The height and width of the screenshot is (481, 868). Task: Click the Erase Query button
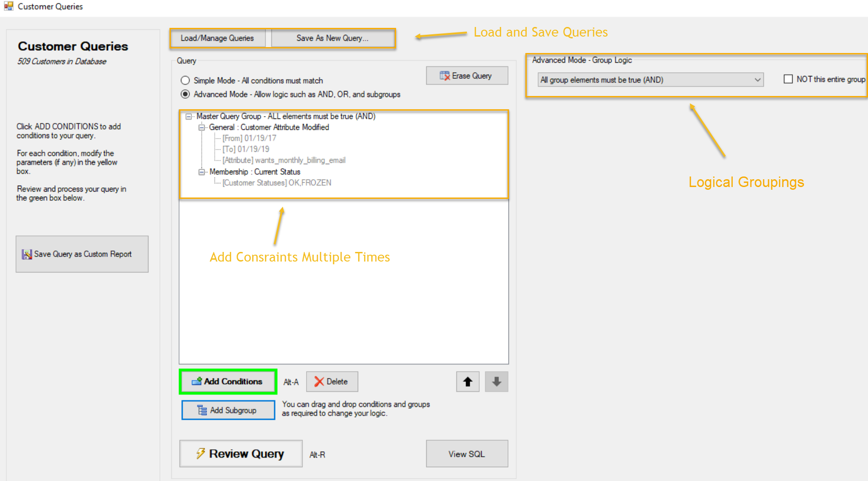coord(467,76)
